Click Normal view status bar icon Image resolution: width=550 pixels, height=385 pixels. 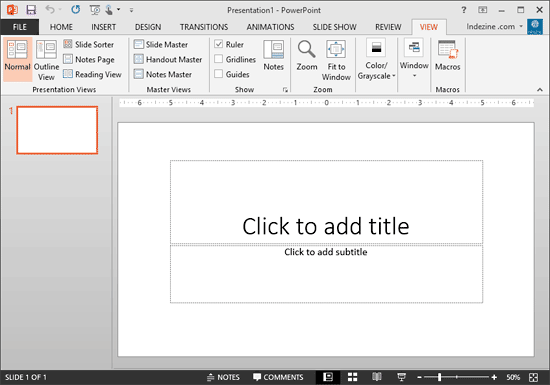328,377
